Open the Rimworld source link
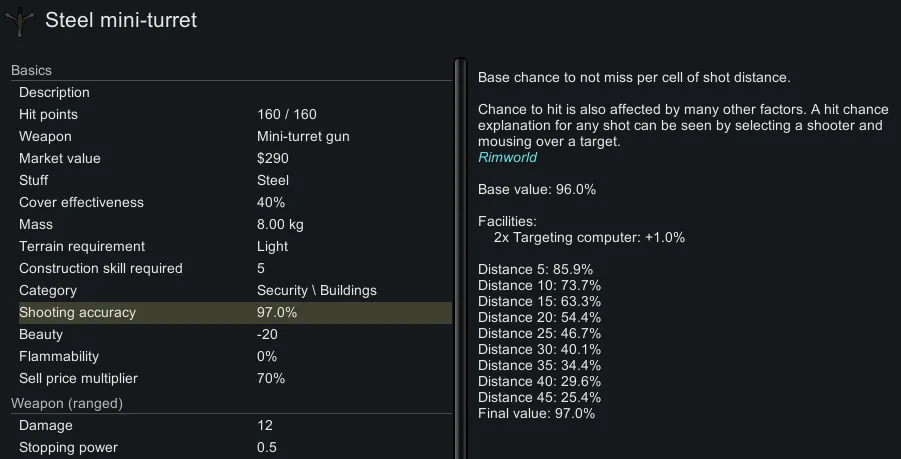901x459 pixels. point(507,157)
